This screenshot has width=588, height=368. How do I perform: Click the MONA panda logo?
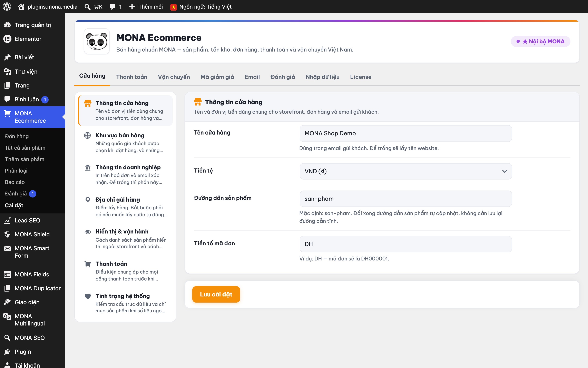pyautogui.click(x=97, y=41)
